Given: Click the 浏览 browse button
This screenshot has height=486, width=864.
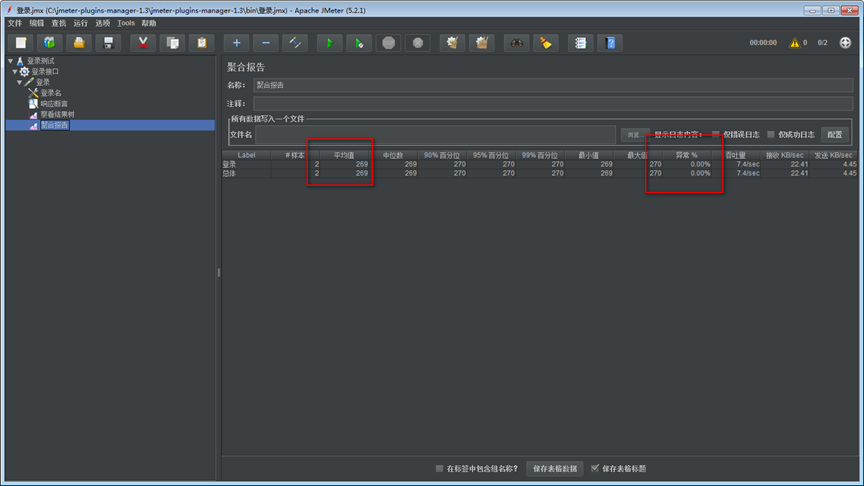Looking at the screenshot, I should click(x=633, y=134).
